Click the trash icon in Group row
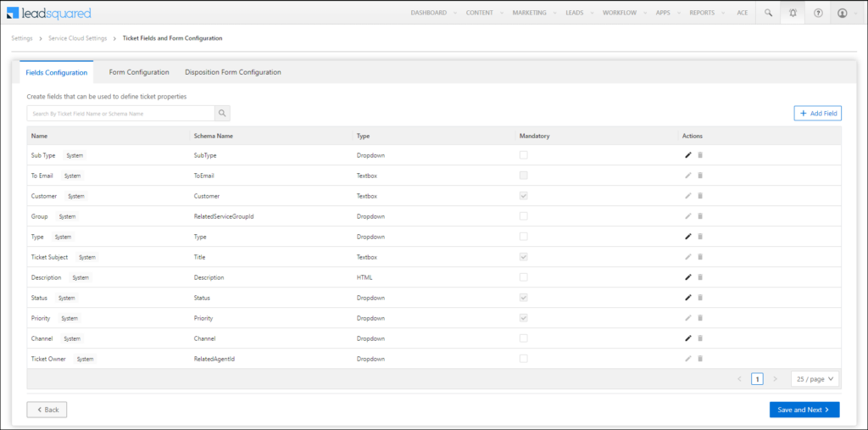 coord(699,216)
